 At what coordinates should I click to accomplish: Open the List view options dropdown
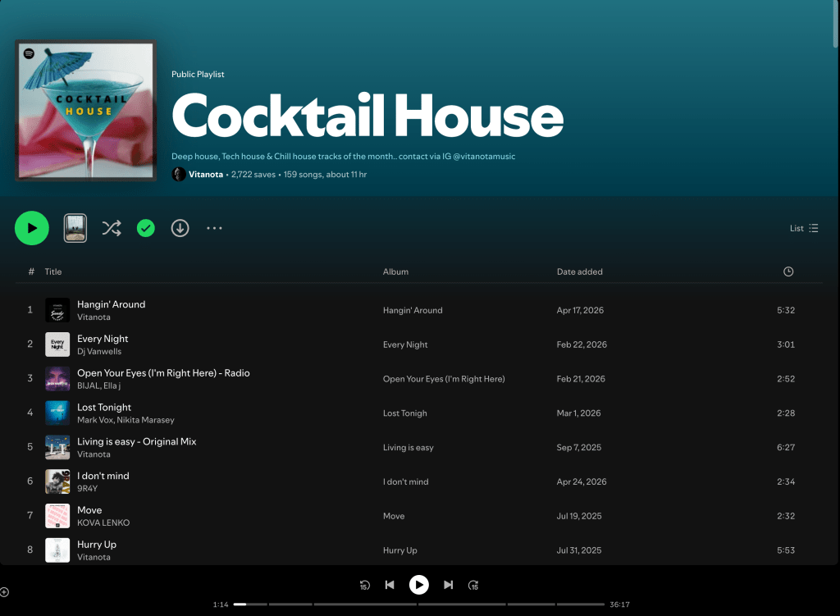[804, 228]
